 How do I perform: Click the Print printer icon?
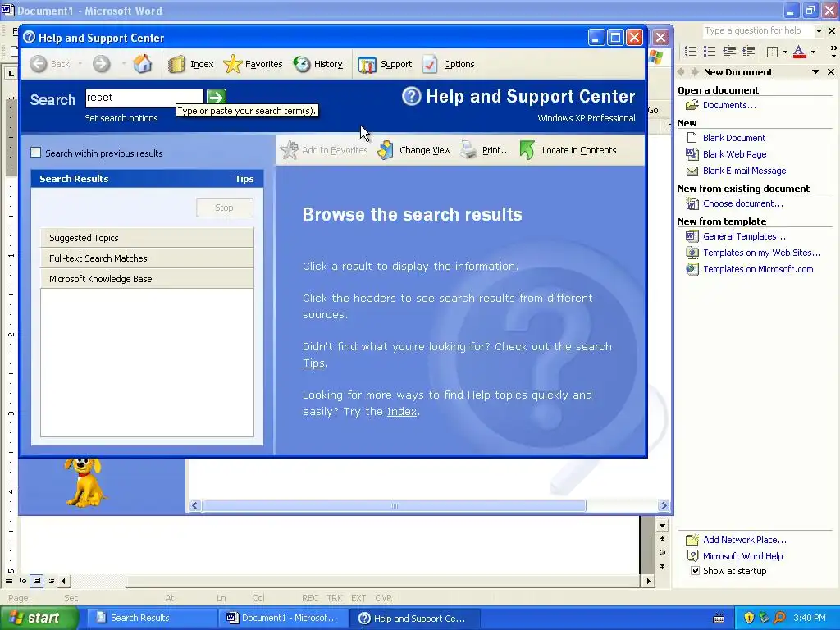click(468, 150)
